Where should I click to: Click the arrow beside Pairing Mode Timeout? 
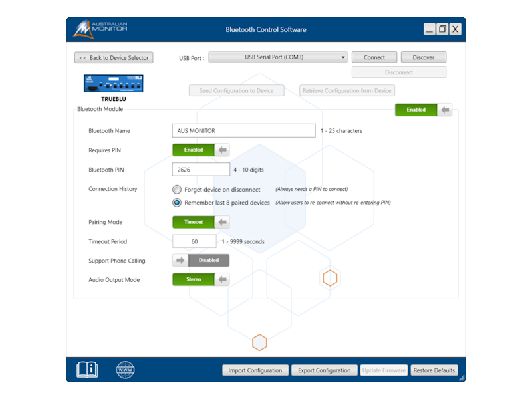(223, 222)
